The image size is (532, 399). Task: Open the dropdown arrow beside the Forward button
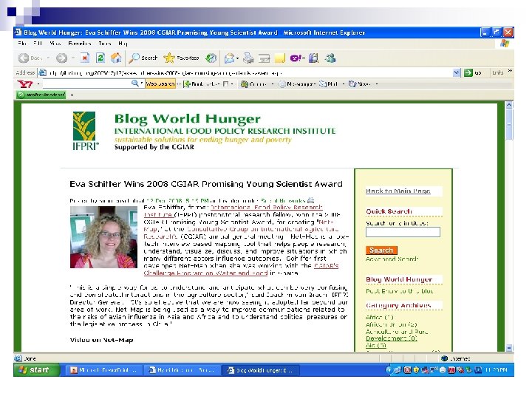click(73, 58)
